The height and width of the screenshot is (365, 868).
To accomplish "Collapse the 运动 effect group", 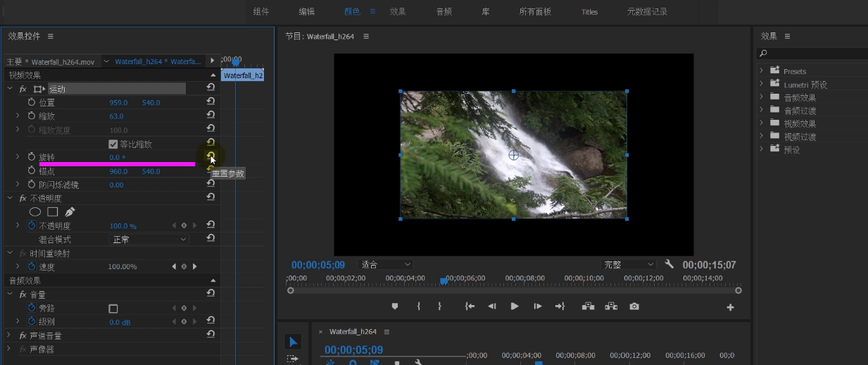I will pos(10,89).
